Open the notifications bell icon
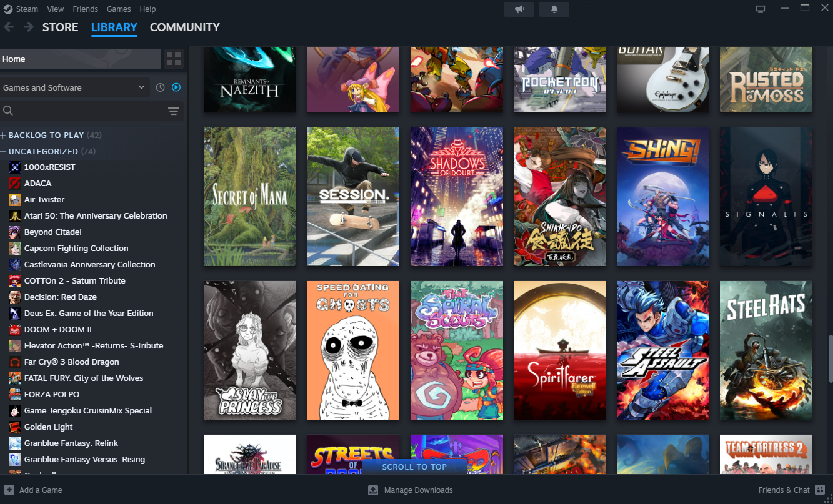 coord(554,9)
